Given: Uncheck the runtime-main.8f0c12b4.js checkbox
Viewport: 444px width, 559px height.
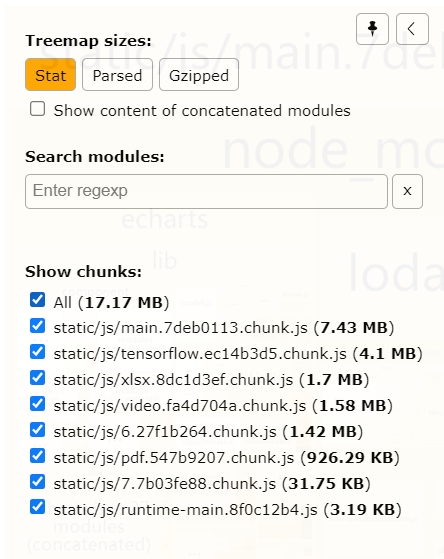Looking at the screenshot, I should tap(37, 507).
